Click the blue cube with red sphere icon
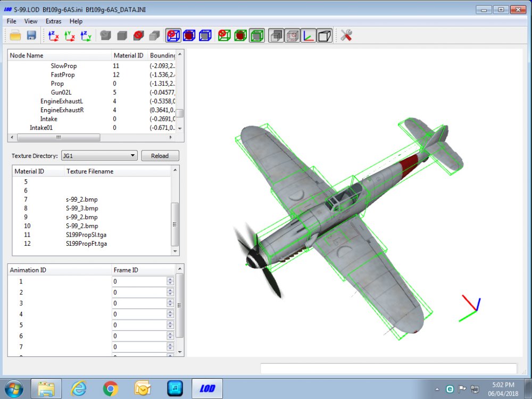The image size is (532, 399). (x=189, y=36)
